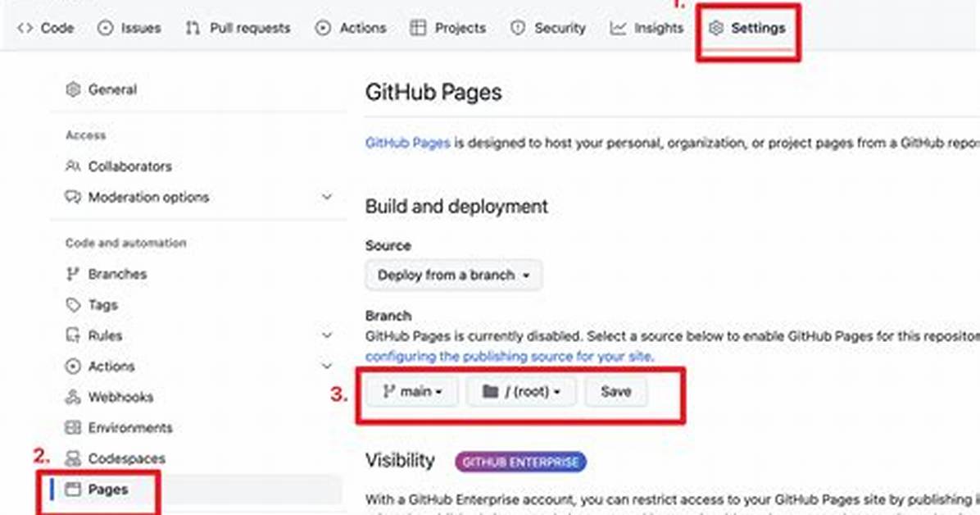Go to the Actions tab in top navigation
The height and width of the screenshot is (515, 980).
pos(351,28)
